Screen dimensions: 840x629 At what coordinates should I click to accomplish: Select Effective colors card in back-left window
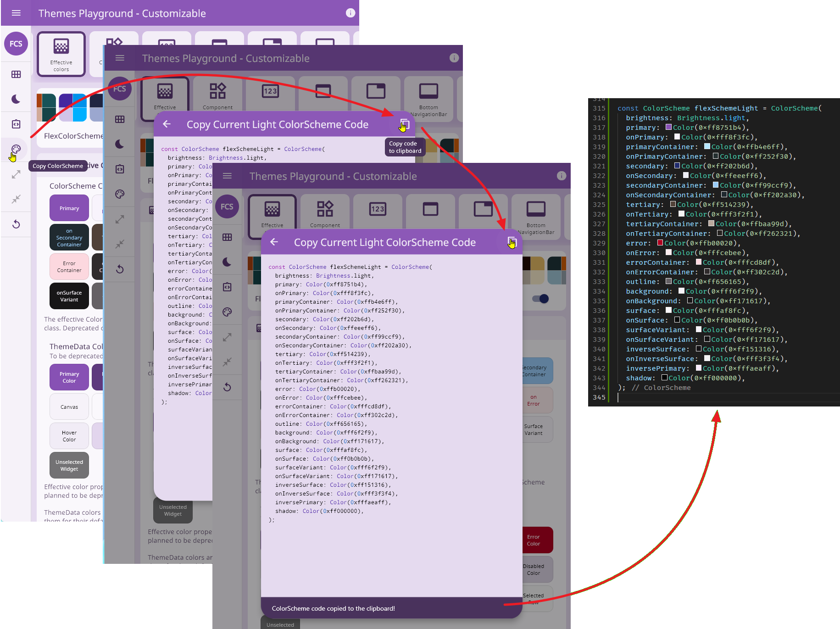coord(61,54)
